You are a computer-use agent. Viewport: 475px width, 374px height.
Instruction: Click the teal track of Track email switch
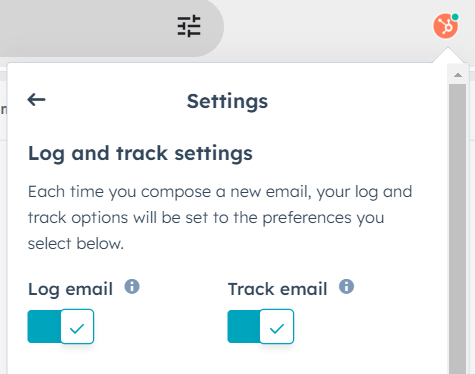pyautogui.click(x=244, y=326)
